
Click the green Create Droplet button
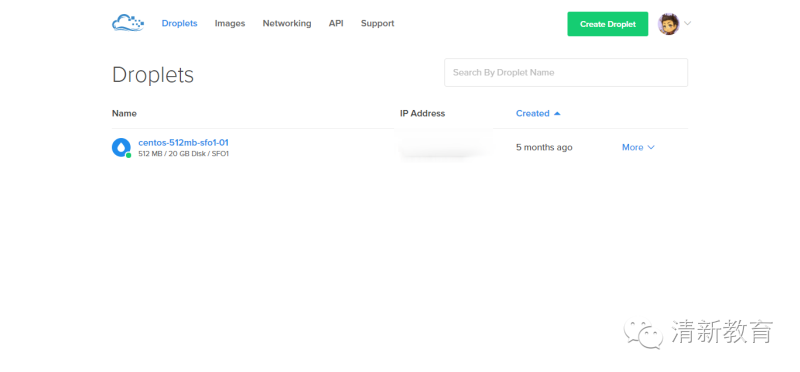pos(608,24)
